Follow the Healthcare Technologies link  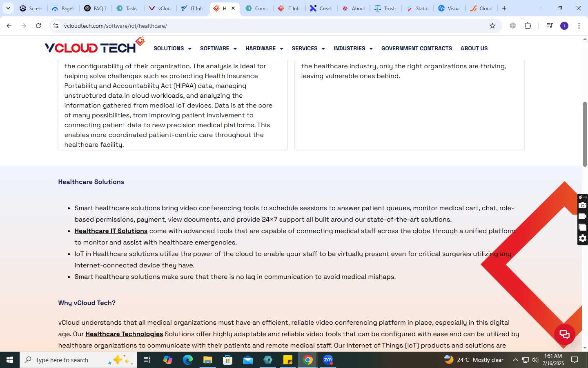click(124, 334)
